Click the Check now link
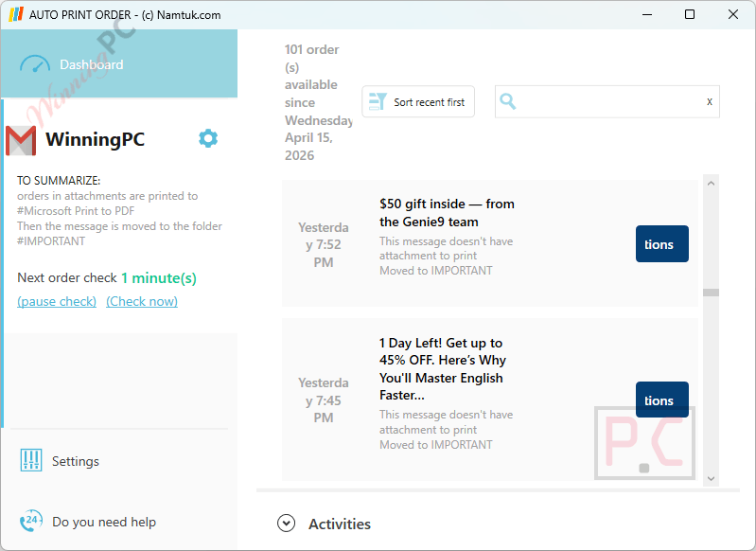 coord(142,302)
